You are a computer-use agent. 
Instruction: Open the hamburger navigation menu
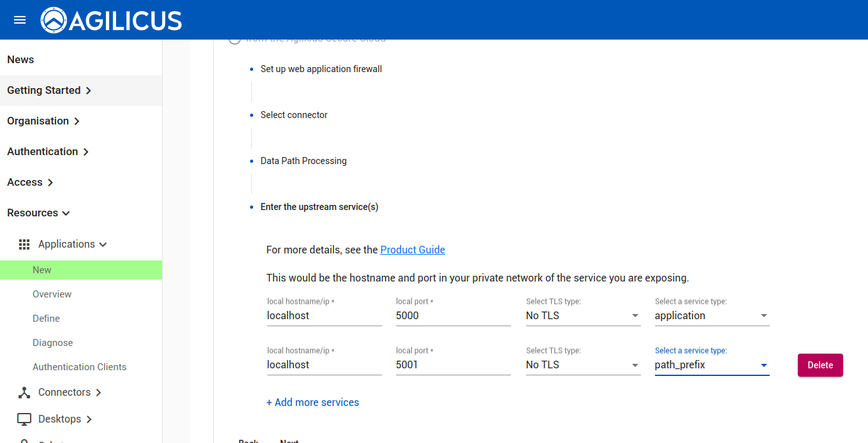point(20,20)
